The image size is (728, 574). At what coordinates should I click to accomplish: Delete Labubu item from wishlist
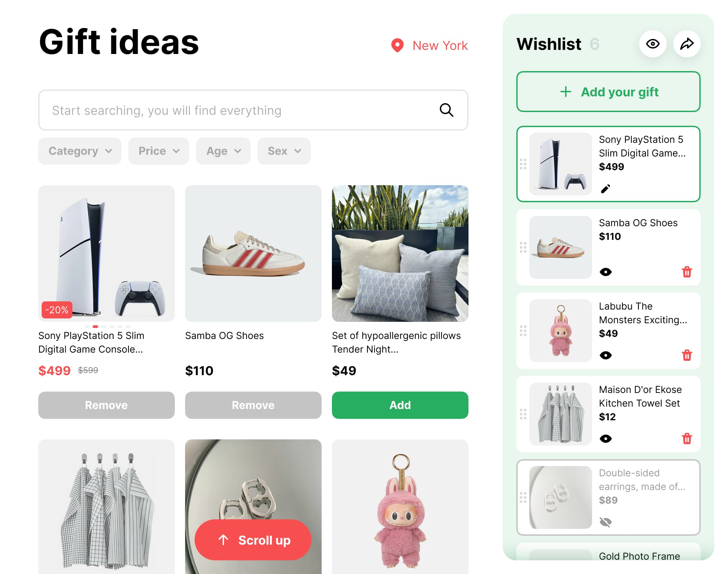tap(687, 355)
